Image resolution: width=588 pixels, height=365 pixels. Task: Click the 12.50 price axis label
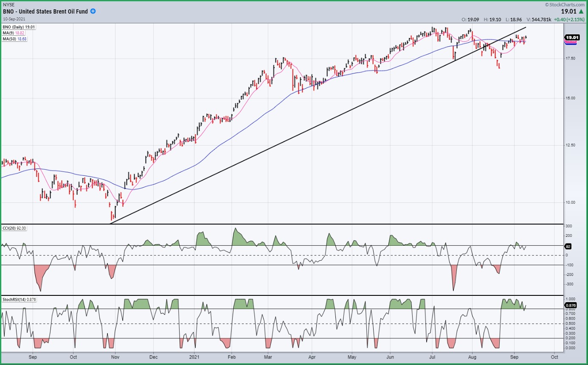coord(570,146)
